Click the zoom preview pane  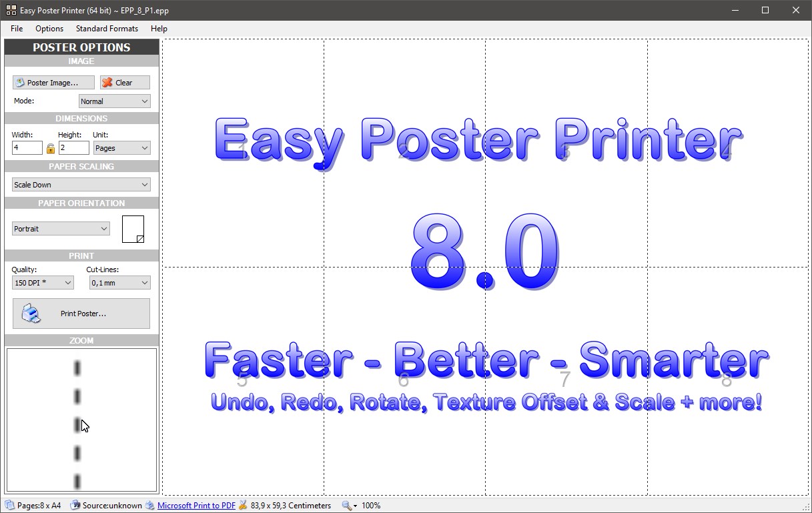82,420
